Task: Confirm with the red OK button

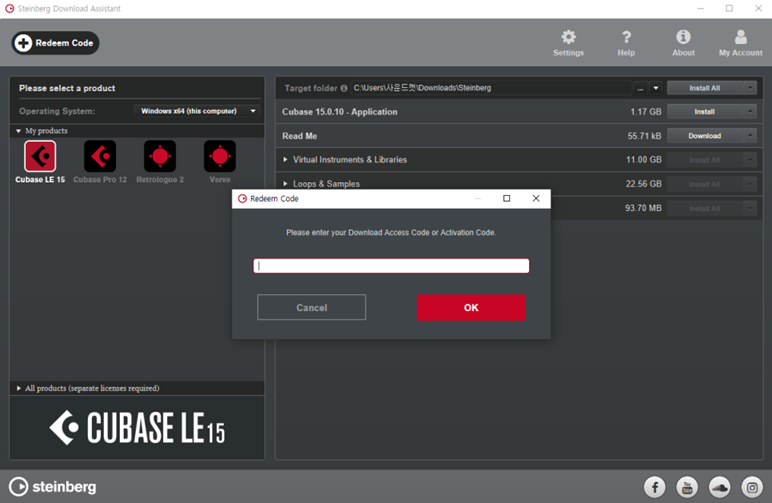Action: click(471, 307)
